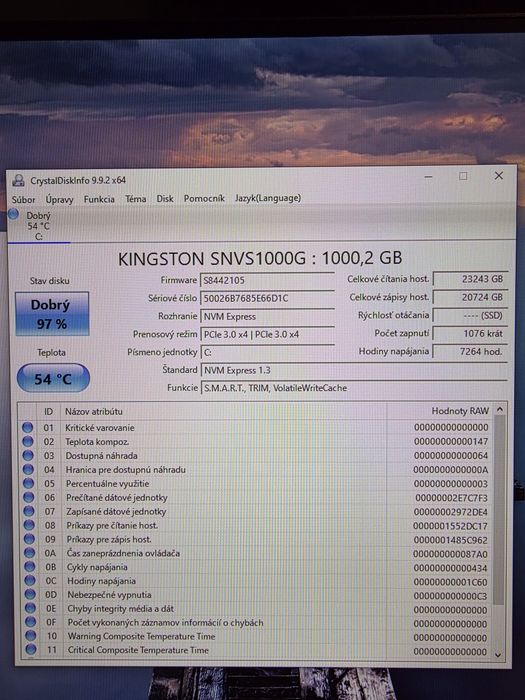This screenshot has height=700, width=525.
Task: Click the Dobrý 97 % health status button
Action: coord(52,314)
